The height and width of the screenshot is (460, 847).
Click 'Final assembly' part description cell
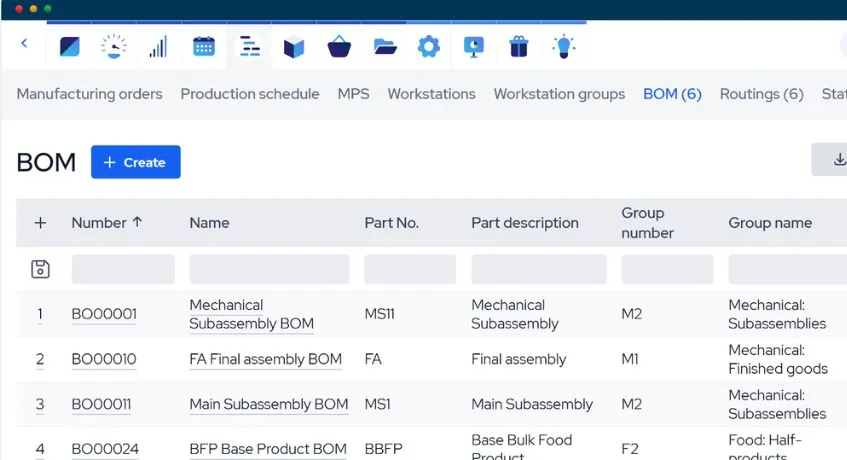[519, 359]
